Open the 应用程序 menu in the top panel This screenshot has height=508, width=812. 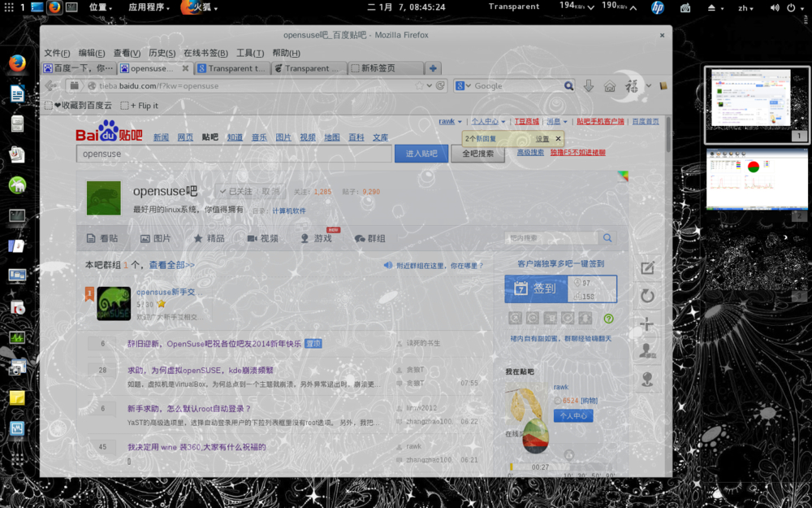(x=149, y=7)
